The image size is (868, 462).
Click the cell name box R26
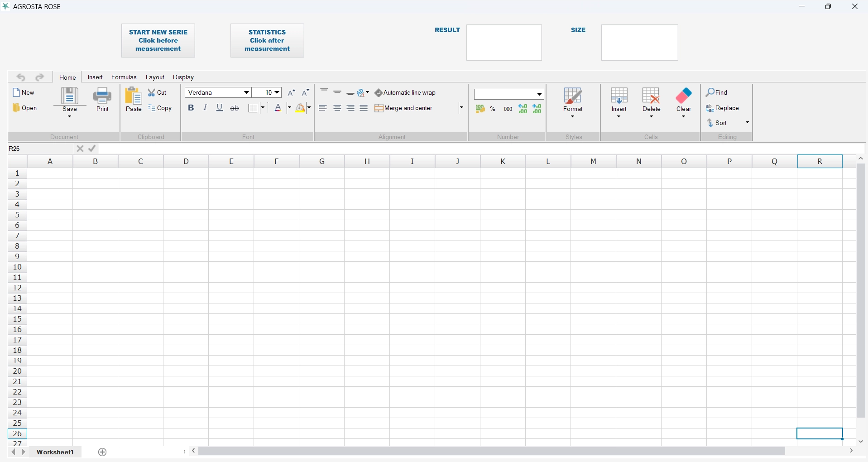[41, 149]
